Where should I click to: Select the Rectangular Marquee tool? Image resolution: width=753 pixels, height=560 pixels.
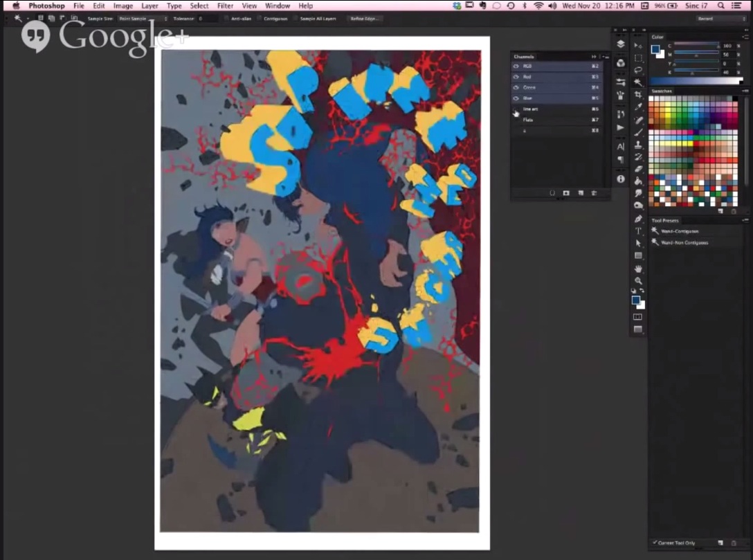pos(638,57)
